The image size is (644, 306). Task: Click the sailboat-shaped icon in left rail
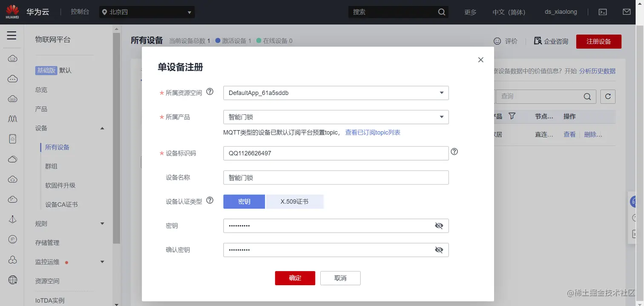(12, 219)
